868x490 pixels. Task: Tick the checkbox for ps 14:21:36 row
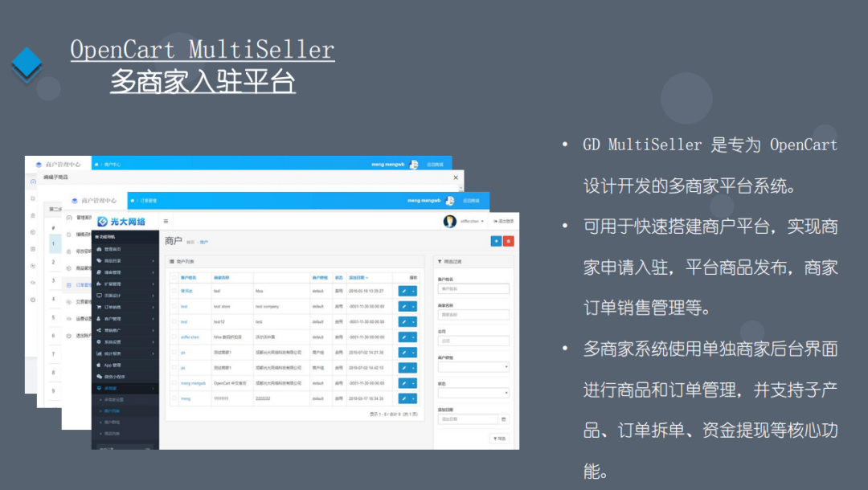click(x=174, y=353)
